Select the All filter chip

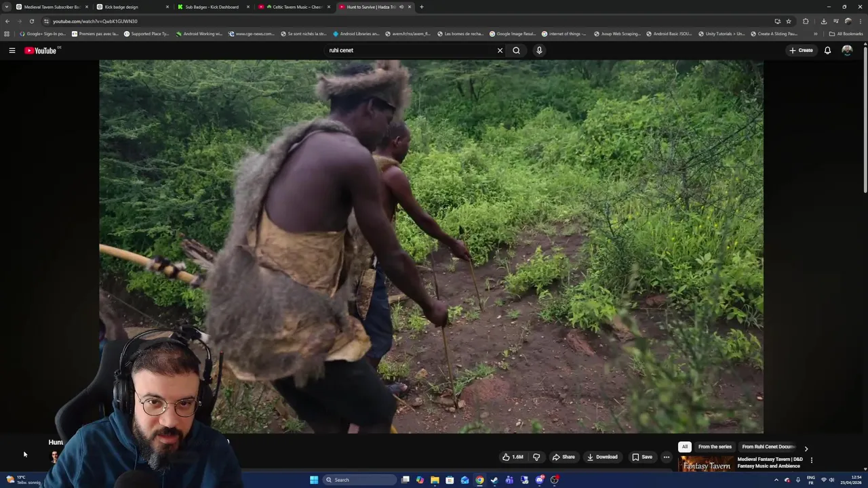point(685,447)
